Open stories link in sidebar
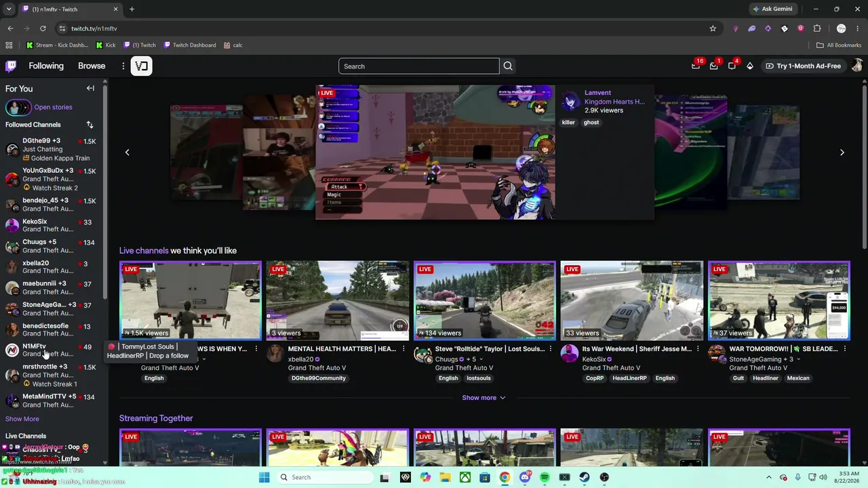 [53, 107]
